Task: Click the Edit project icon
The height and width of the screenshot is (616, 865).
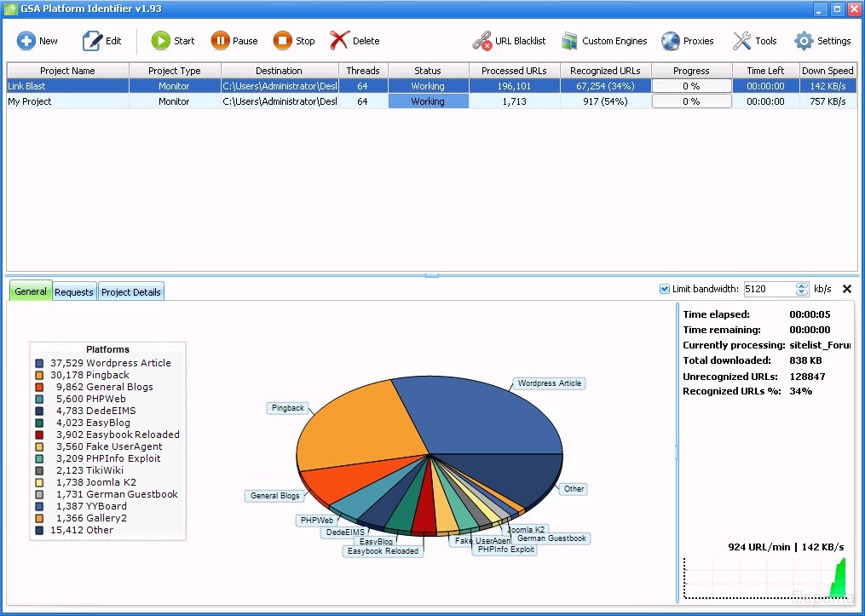Action: point(92,41)
